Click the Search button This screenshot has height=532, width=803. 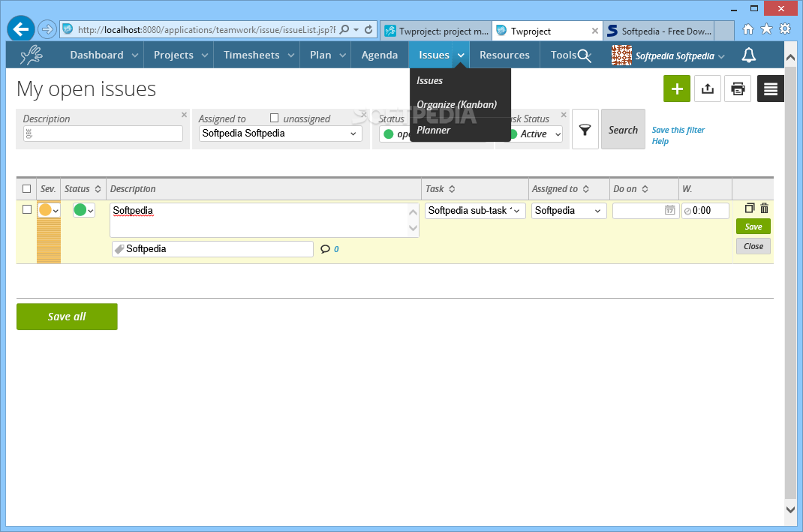pos(623,130)
